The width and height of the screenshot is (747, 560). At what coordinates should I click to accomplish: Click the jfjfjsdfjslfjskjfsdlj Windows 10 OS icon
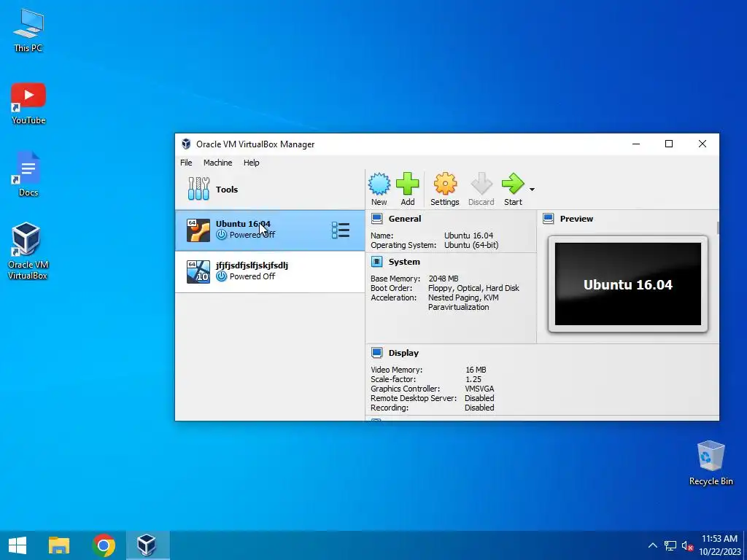point(198,271)
